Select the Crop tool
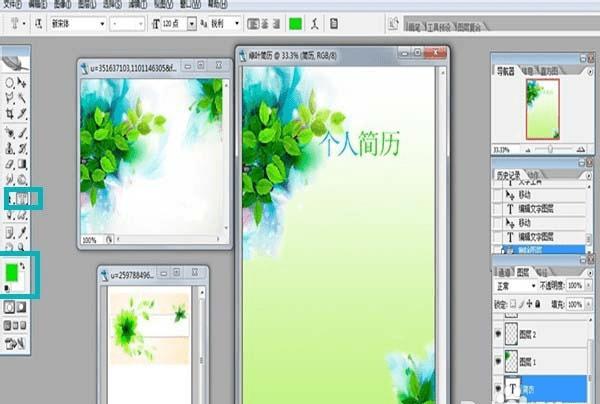The image size is (600, 404). [x=10, y=113]
